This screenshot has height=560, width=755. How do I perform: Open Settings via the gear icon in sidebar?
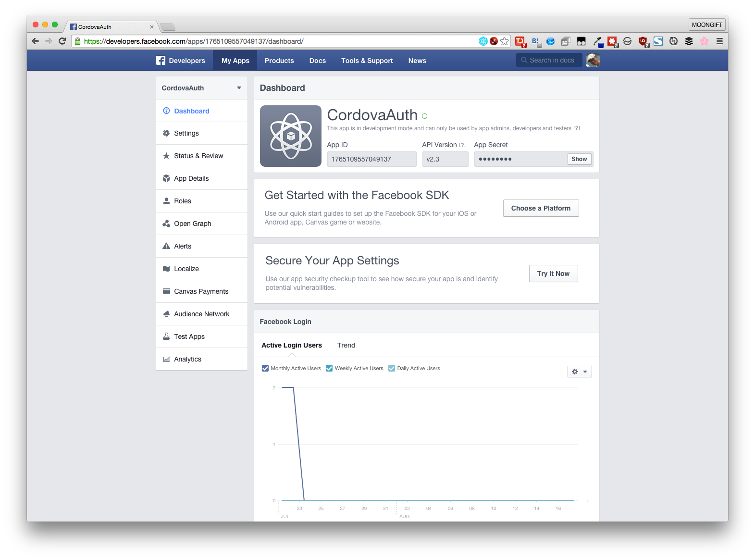click(x=166, y=133)
